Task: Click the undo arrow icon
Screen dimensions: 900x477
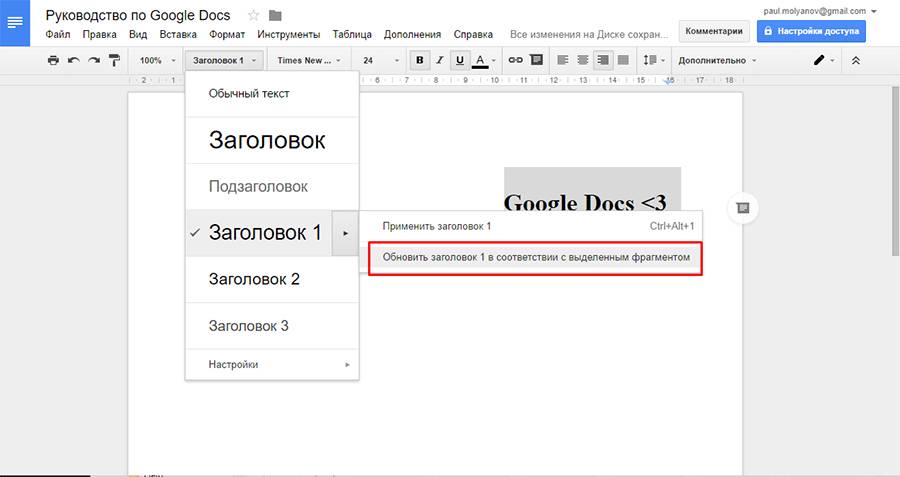Action: 73,60
